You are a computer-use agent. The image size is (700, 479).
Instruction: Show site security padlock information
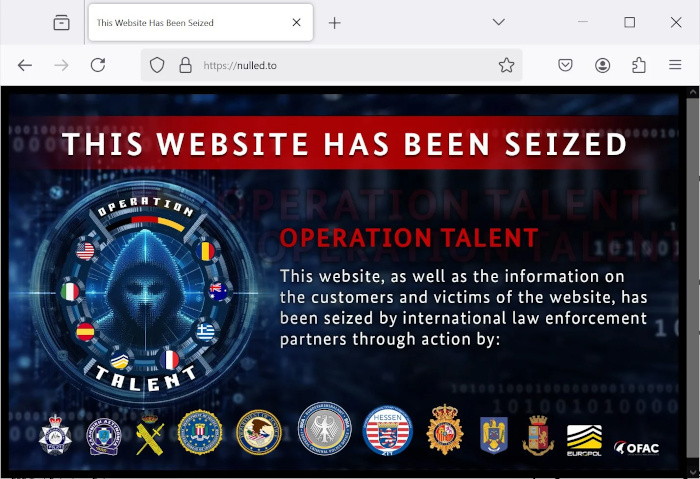point(185,65)
